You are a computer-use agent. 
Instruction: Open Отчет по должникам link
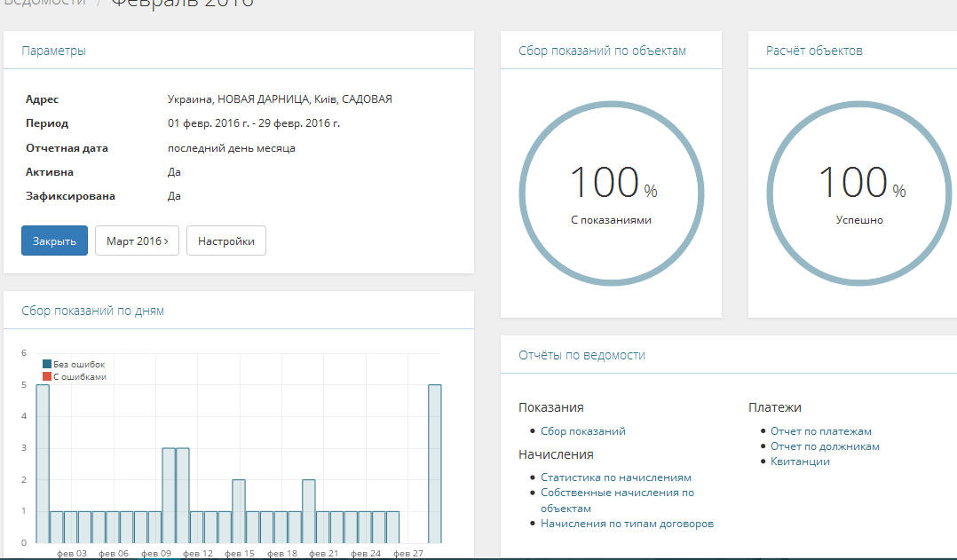pos(824,446)
